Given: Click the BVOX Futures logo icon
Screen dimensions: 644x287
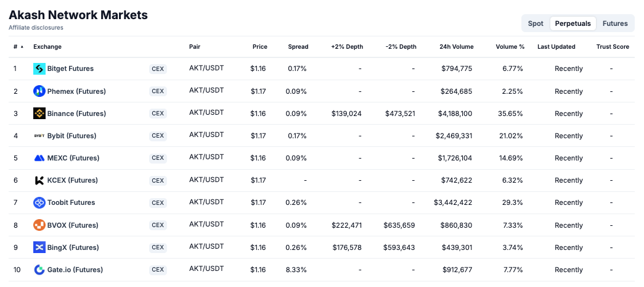Looking at the screenshot, I should [39, 225].
